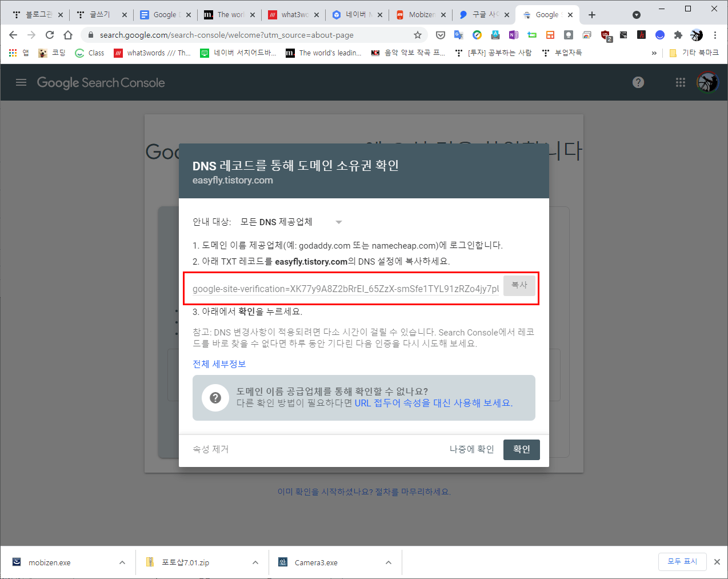Image resolution: width=728 pixels, height=579 pixels.
Task: Open the 네이버 서치어드바 bookmark
Action: [238, 53]
